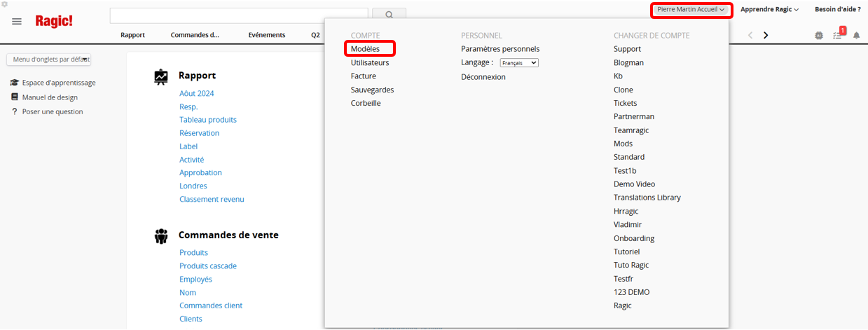
Task: Expand the Menu d'onglets par défaut dropdown
Action: point(48,60)
